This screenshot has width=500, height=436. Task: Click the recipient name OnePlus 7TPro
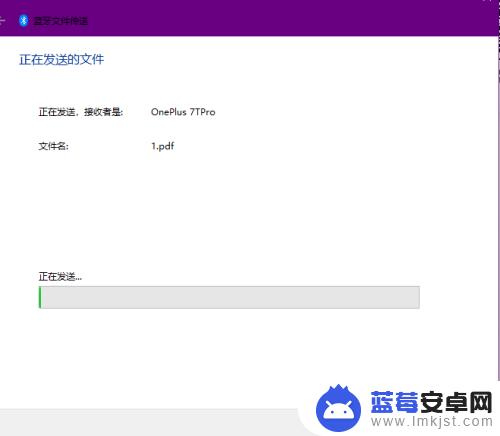click(183, 112)
